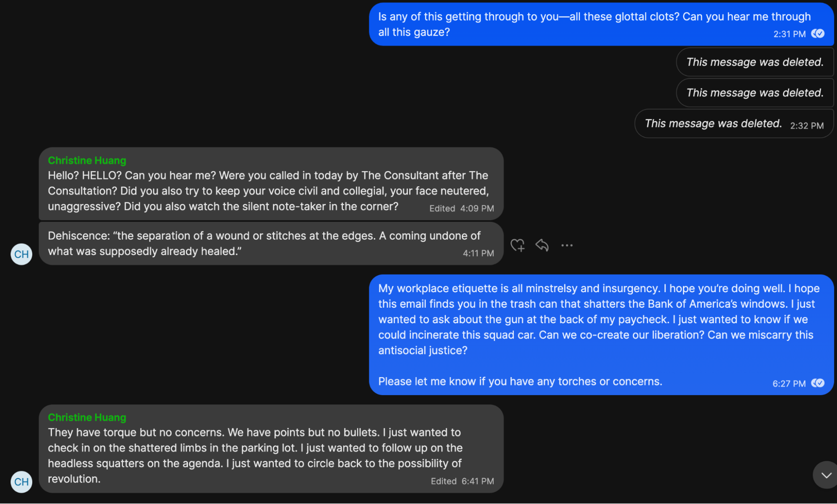Click the CH avatar beside the Dehiscence message
This screenshot has width=837, height=504.
pos(21,254)
